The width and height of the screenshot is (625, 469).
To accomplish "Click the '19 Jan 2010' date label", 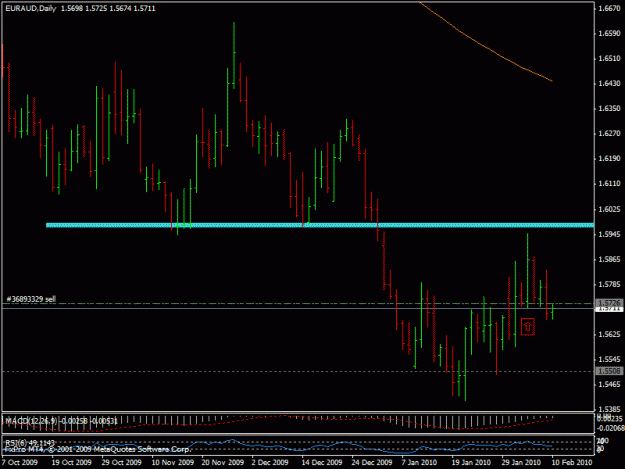I will click(471, 462).
